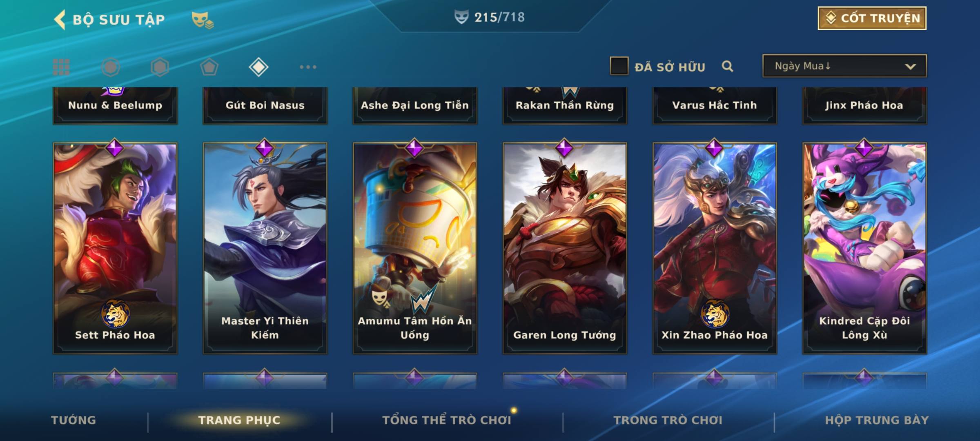
Task: Switch to the Tướng tab
Action: (x=73, y=420)
